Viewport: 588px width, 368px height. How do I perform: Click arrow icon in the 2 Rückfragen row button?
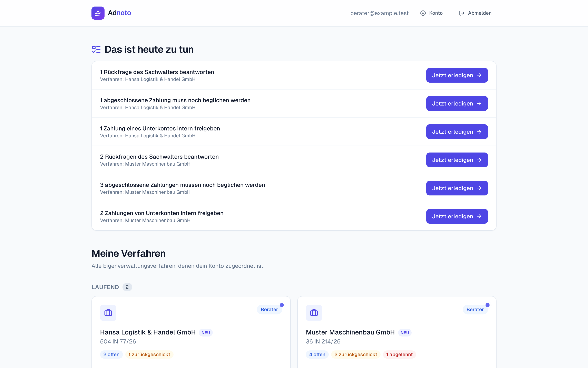[x=479, y=160]
